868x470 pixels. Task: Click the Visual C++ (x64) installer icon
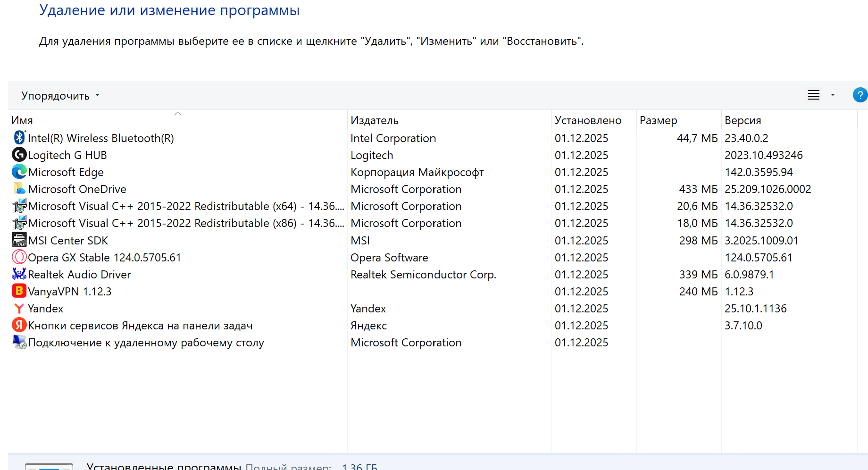click(19, 206)
